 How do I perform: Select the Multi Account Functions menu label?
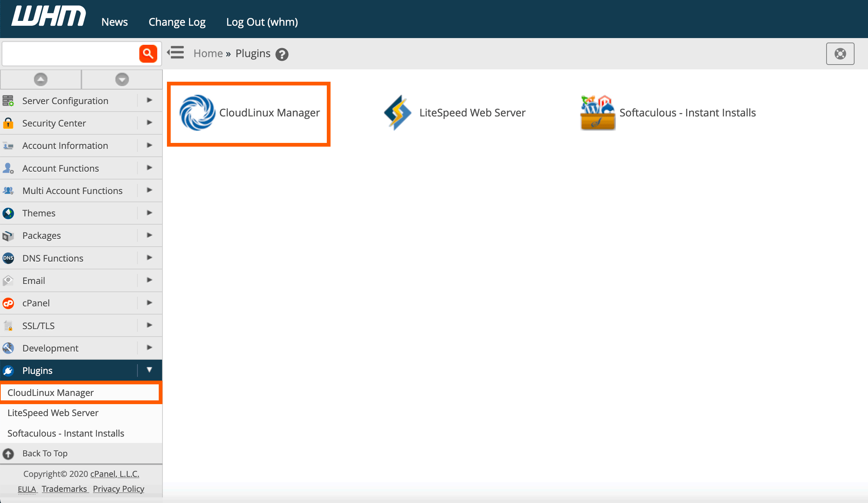click(x=72, y=191)
